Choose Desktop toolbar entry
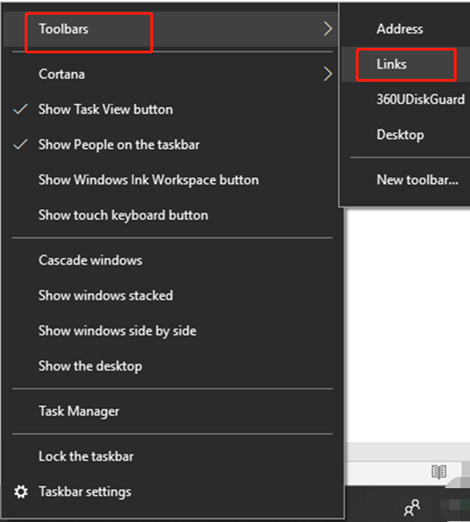This screenshot has height=522, width=470. 406,135
